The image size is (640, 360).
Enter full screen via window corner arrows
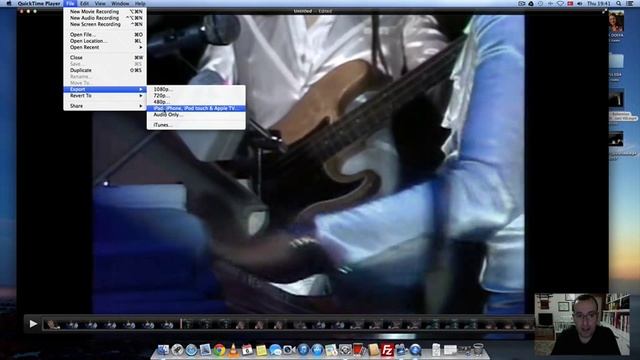point(604,11)
